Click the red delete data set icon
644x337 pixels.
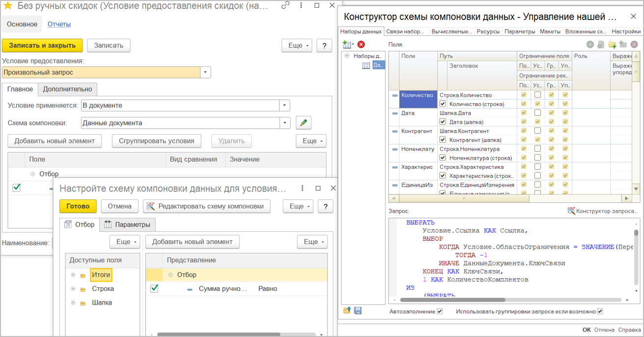361,45
